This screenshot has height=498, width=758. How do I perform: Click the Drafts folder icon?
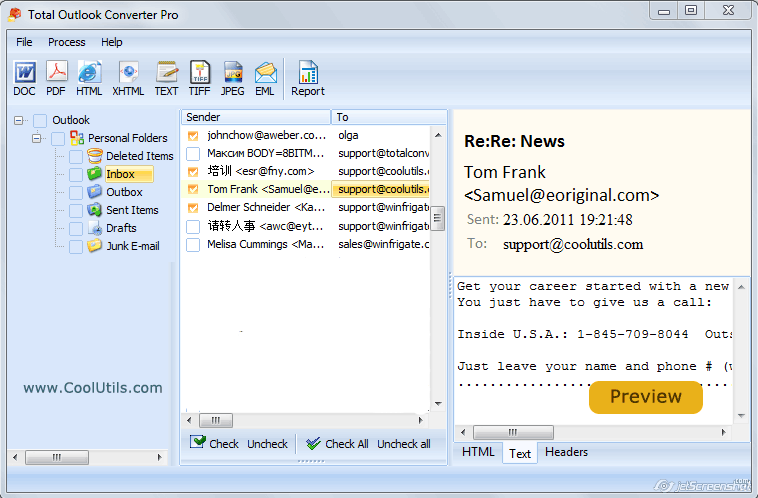click(95, 228)
